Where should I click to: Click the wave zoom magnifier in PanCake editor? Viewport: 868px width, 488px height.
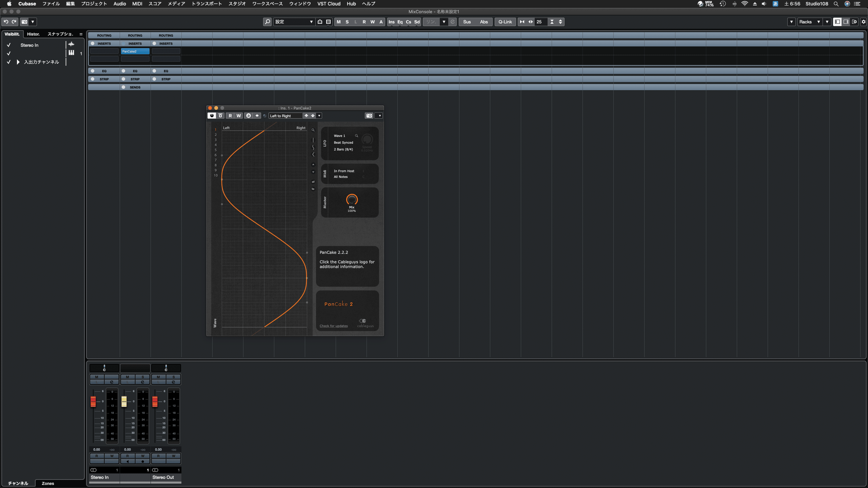(x=313, y=130)
